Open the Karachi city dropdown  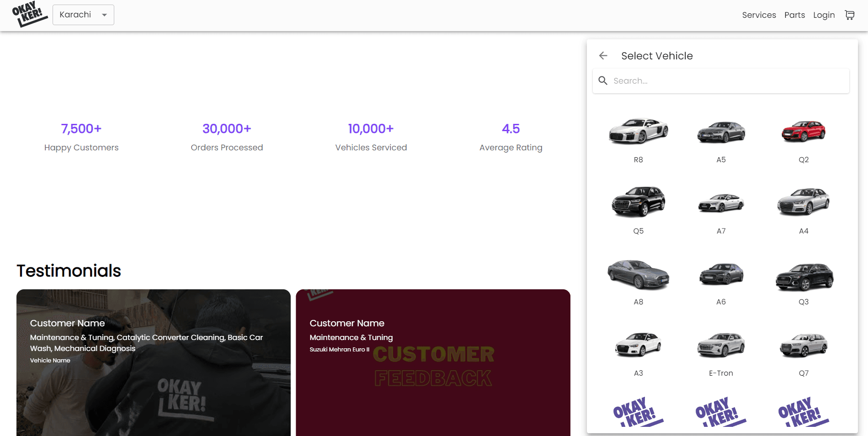pos(83,15)
